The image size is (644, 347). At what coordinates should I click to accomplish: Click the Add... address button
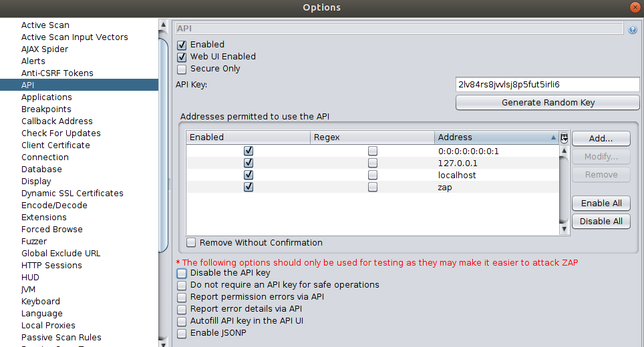(601, 139)
